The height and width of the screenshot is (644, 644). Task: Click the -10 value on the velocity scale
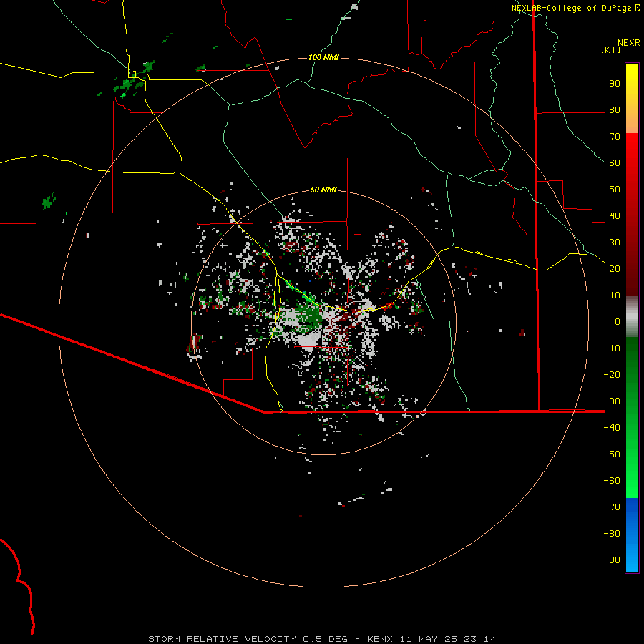tap(612, 348)
